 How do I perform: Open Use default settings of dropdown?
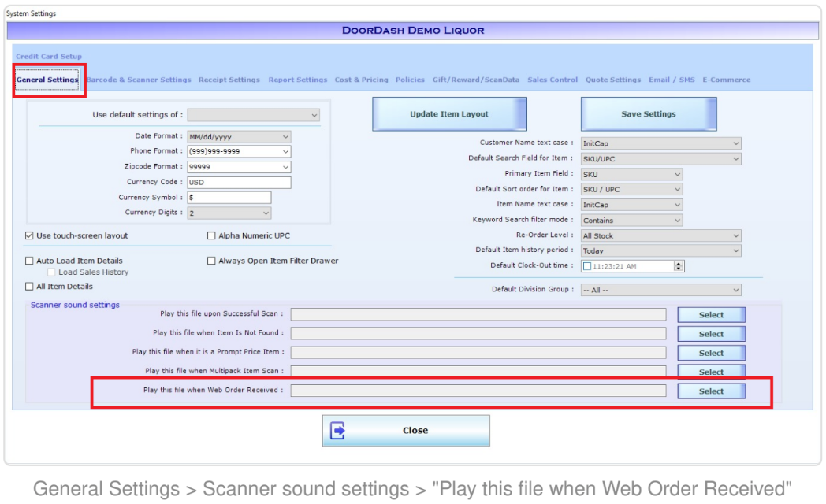click(253, 115)
